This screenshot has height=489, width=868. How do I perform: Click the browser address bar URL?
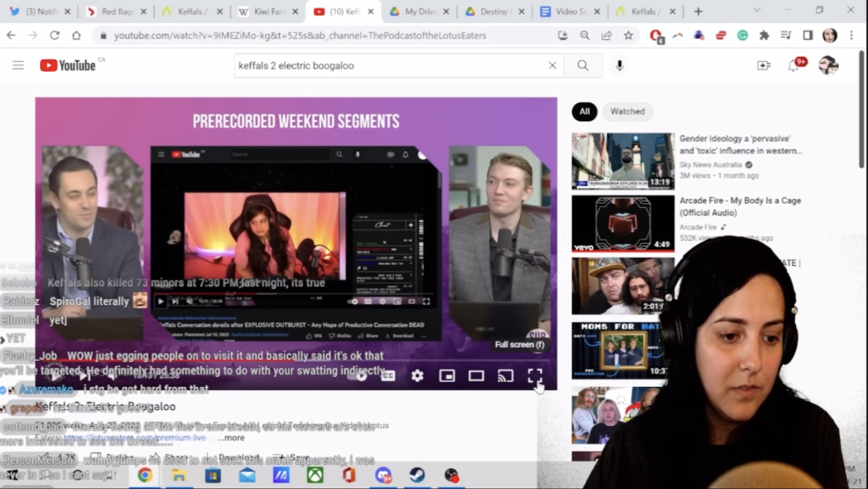pyautogui.click(x=300, y=36)
